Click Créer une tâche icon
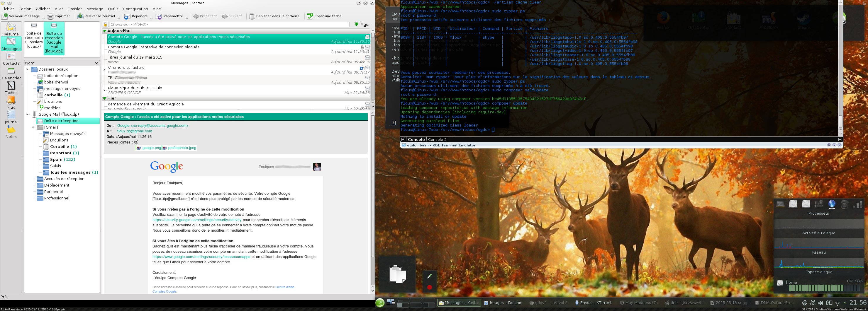 309,16
